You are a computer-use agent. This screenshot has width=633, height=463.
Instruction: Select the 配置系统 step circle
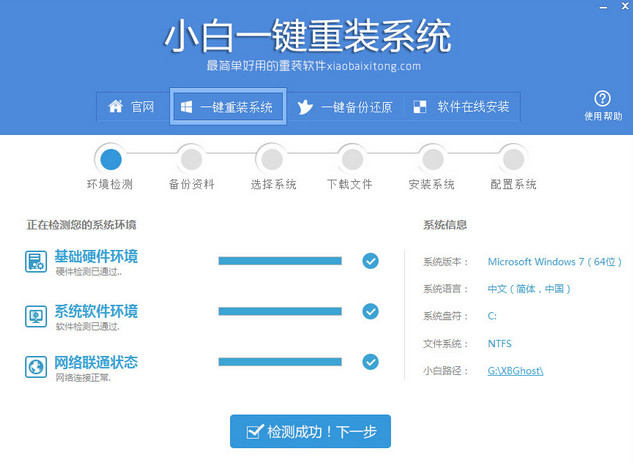(x=513, y=158)
